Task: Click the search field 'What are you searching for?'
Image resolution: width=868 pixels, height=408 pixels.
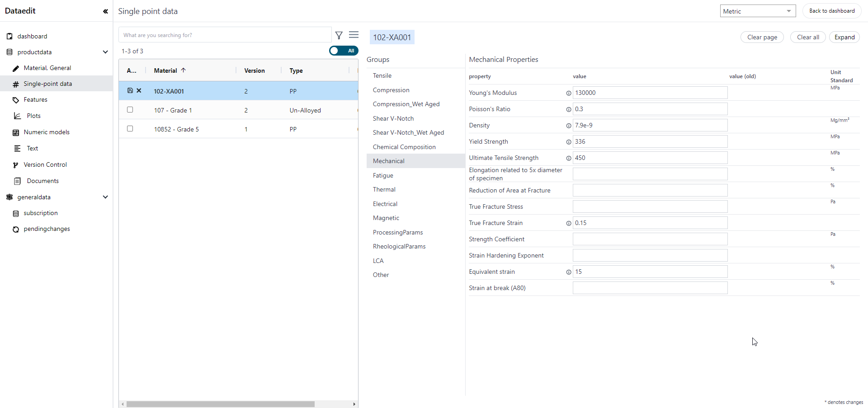Action: [x=225, y=35]
